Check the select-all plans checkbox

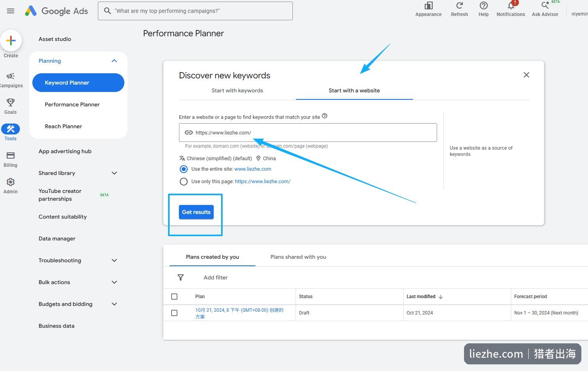click(174, 297)
